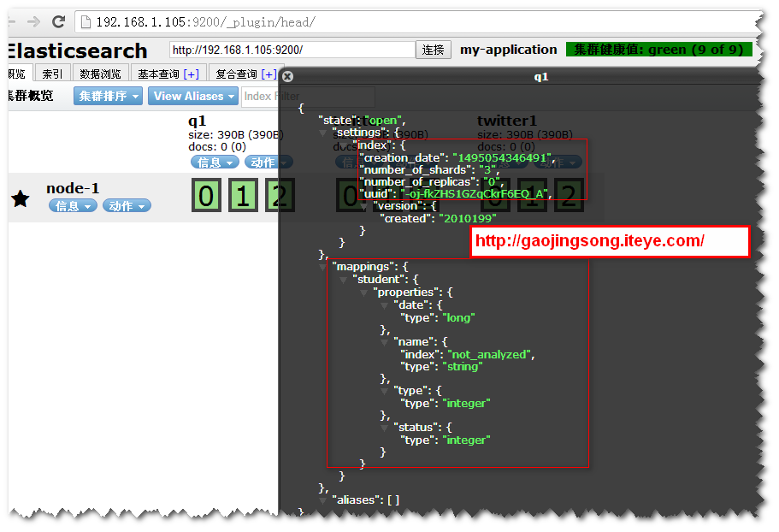
Task: Go forward with browser arrow
Action: tap(34, 21)
